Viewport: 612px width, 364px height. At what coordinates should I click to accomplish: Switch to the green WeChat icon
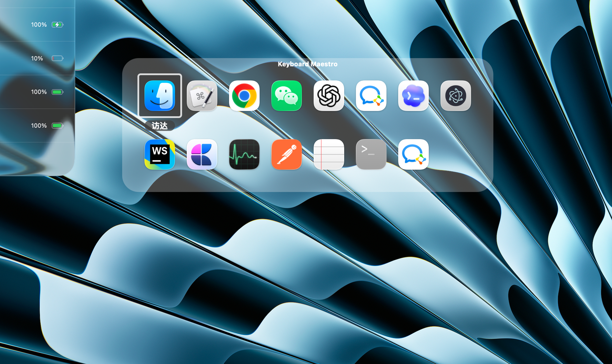click(287, 96)
